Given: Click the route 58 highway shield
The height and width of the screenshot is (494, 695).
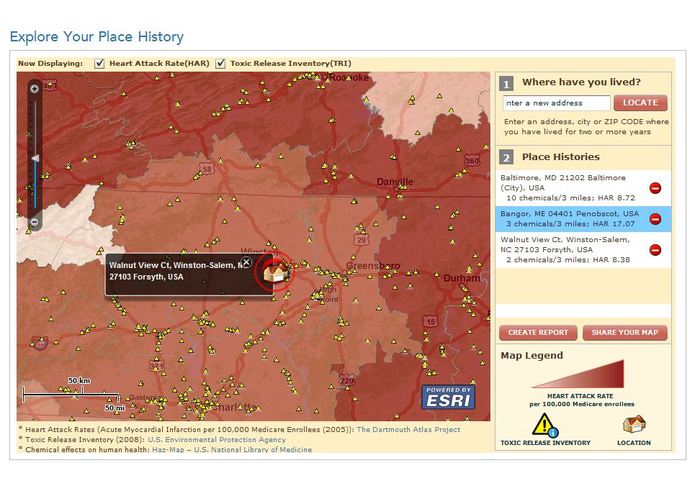Looking at the screenshot, I should pos(207,169).
